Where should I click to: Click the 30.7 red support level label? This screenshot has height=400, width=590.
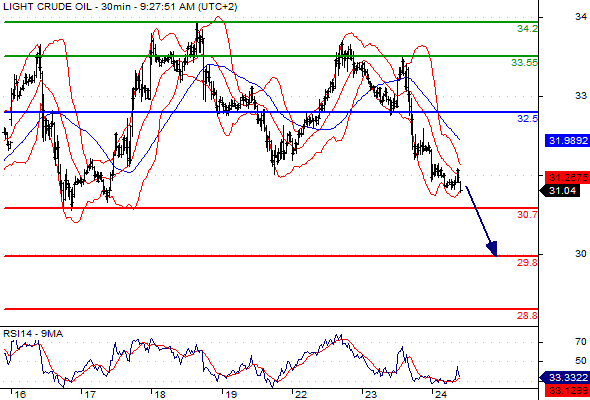pos(527,215)
